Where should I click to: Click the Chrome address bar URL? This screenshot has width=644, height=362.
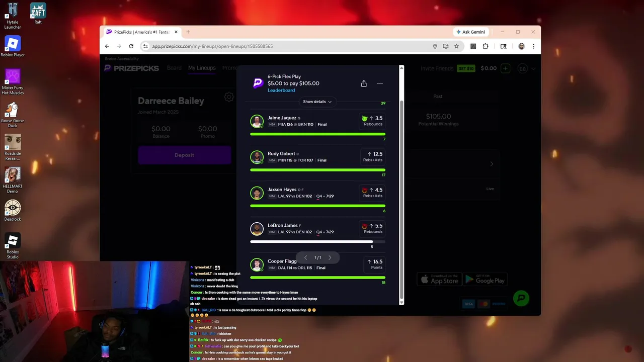(x=212, y=46)
